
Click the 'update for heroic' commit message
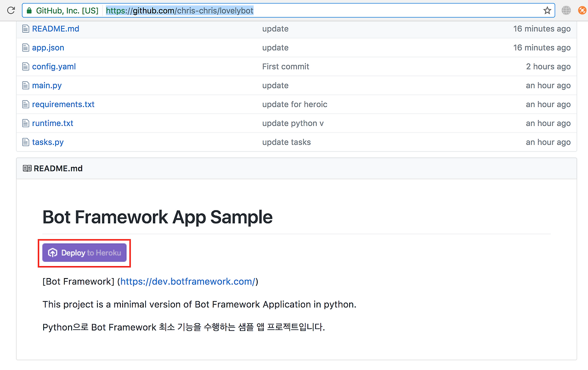click(x=294, y=104)
